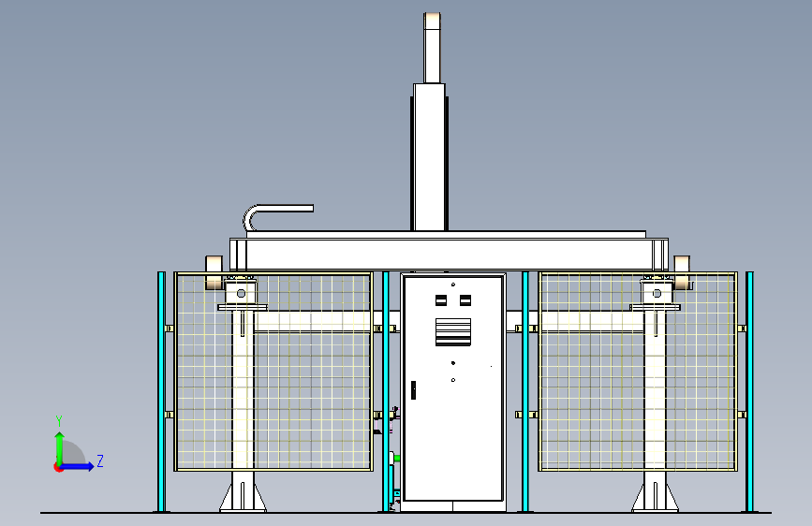This screenshot has height=526, width=812.
Task: Select the right wire mesh fence panel
Action: point(638,372)
